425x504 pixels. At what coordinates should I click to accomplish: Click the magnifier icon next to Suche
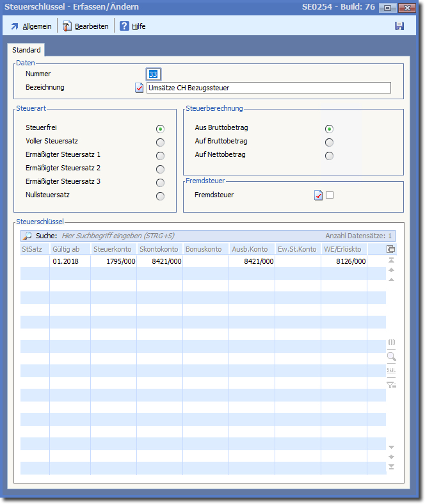click(x=28, y=236)
